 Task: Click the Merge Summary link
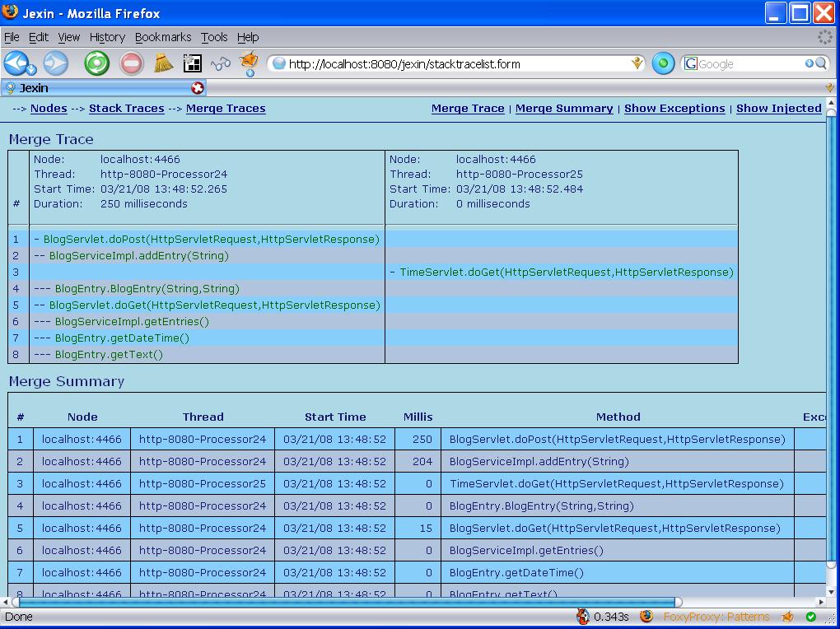pyautogui.click(x=564, y=108)
